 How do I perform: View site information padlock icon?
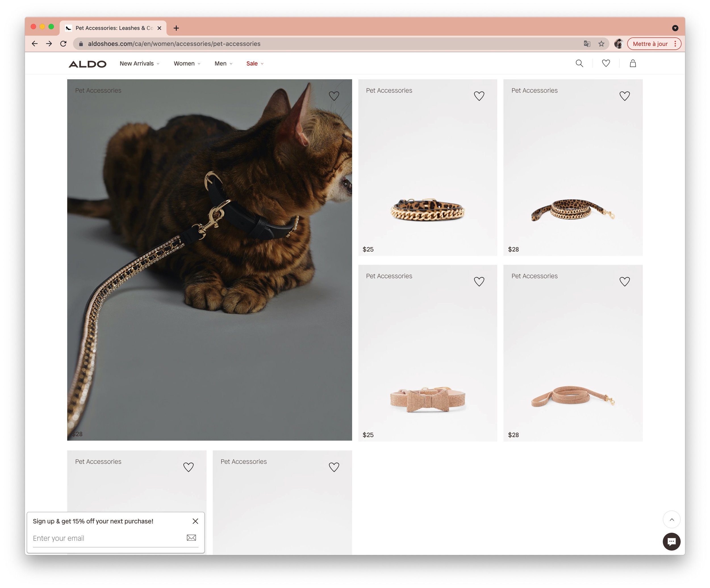(x=81, y=44)
